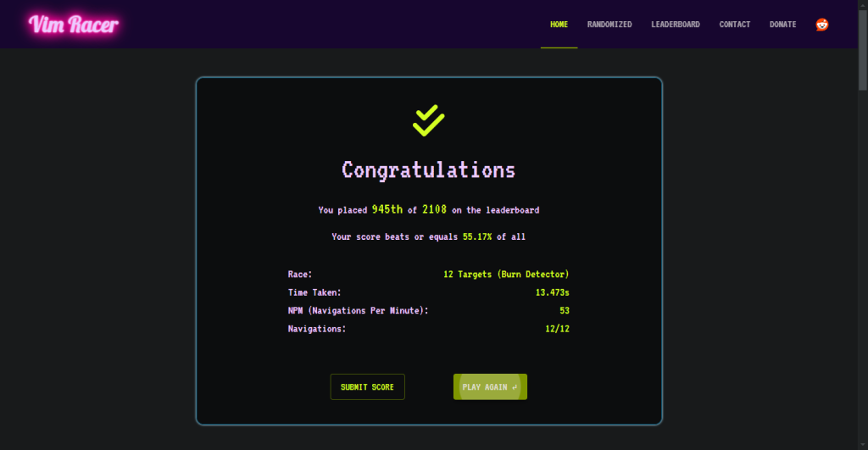This screenshot has height=450, width=868.
Task: Click 'NPM (Navigations Per Minute):' label
Action: point(359,310)
